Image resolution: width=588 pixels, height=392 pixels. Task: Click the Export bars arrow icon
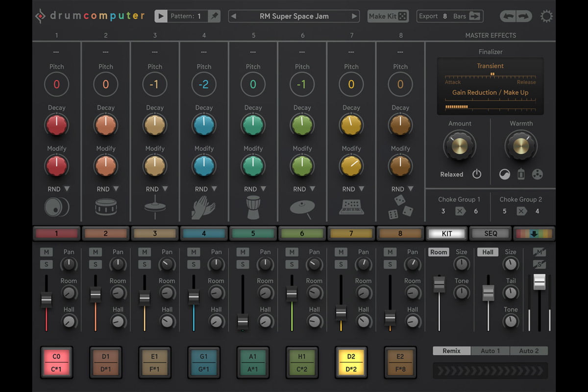[x=475, y=16]
